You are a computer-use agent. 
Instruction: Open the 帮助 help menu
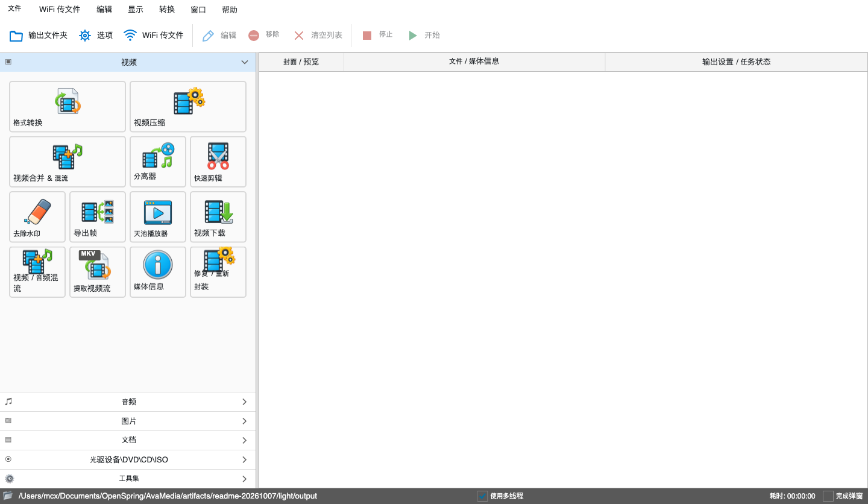(x=230, y=10)
